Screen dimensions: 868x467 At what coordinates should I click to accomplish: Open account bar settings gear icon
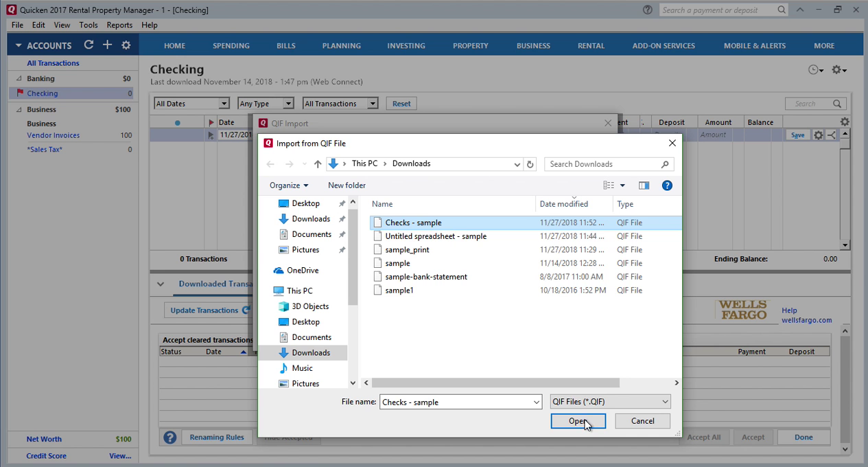tap(126, 45)
